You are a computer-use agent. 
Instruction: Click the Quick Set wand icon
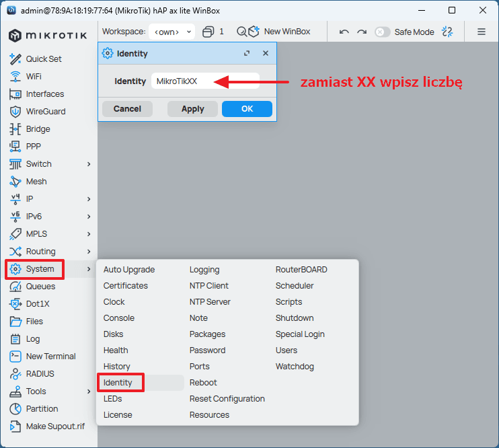15,59
